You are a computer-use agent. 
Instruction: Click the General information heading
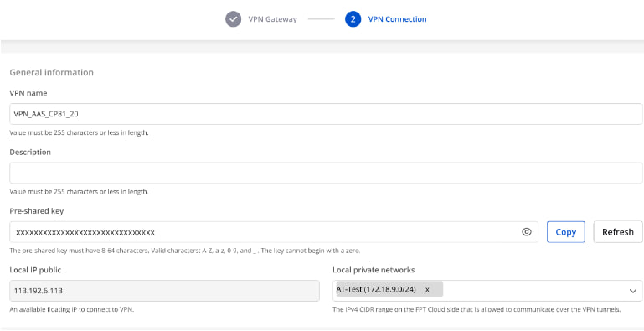click(51, 72)
